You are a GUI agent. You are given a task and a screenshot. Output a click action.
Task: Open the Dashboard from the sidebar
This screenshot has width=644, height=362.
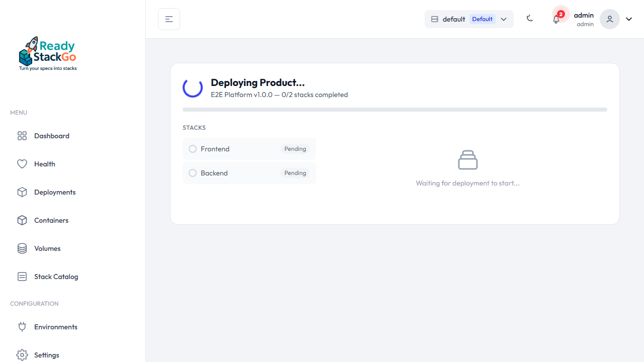51,136
